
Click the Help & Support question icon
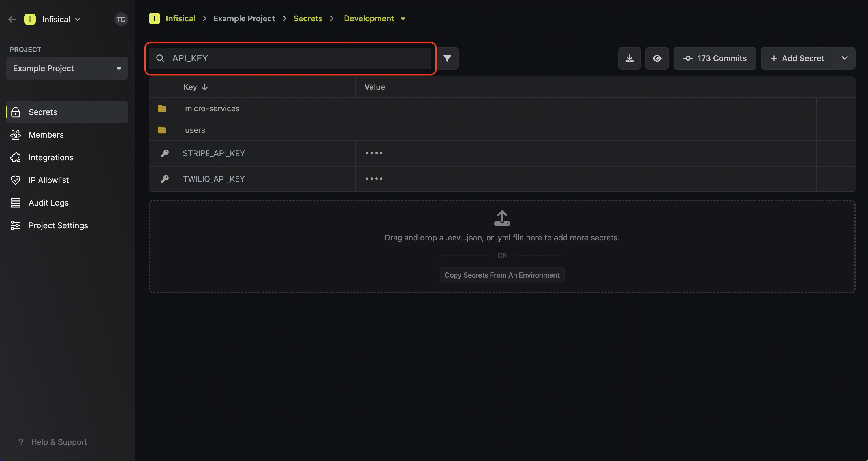coord(21,442)
